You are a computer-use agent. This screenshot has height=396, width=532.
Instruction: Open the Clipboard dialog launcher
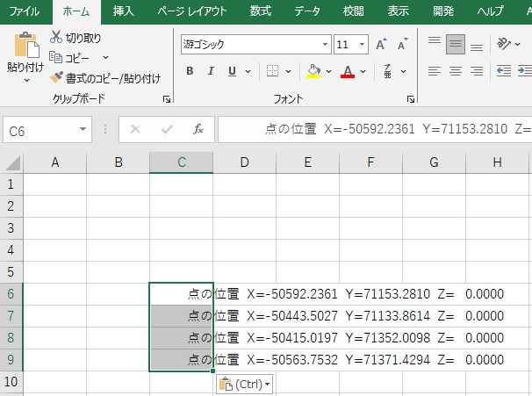pos(167,99)
